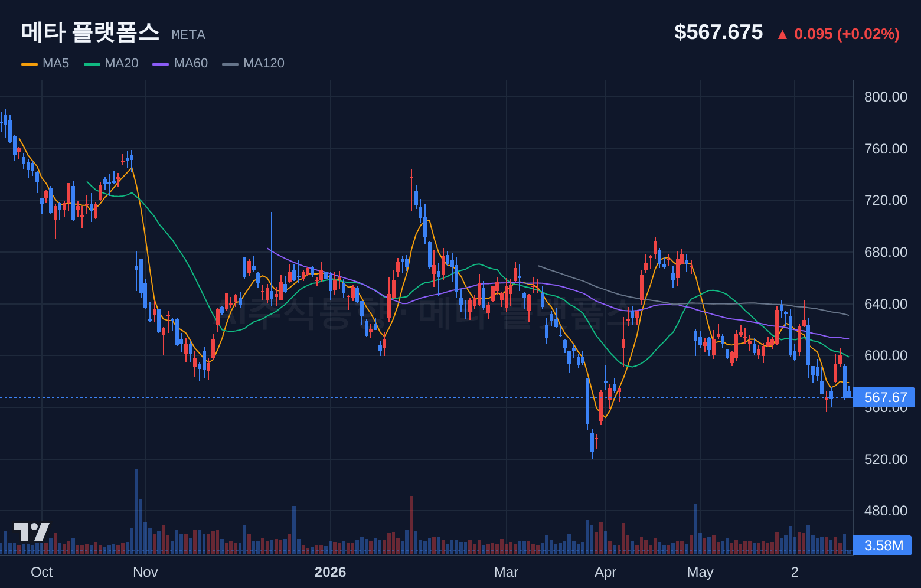Viewport: 921px width, 588px height.
Task: Select the Apr label on time axis
Action: tap(606, 572)
